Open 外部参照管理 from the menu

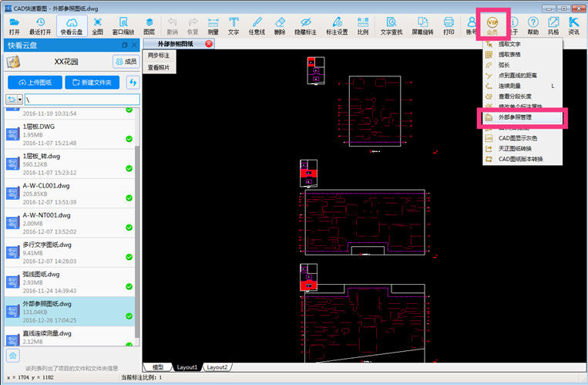[x=522, y=117]
